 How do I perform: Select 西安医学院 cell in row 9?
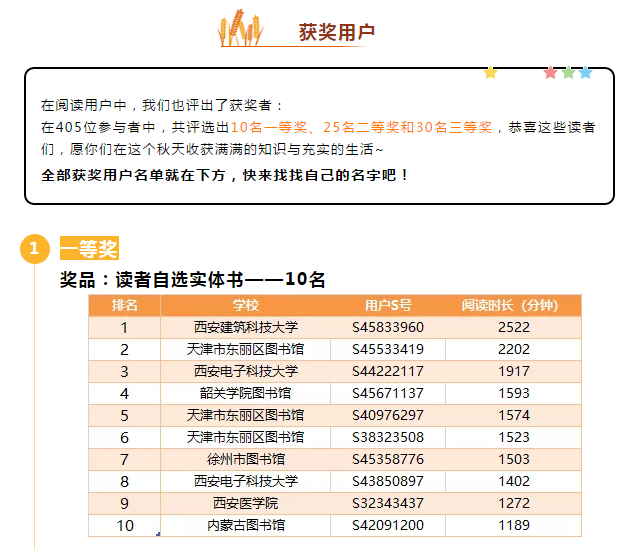click(x=246, y=503)
